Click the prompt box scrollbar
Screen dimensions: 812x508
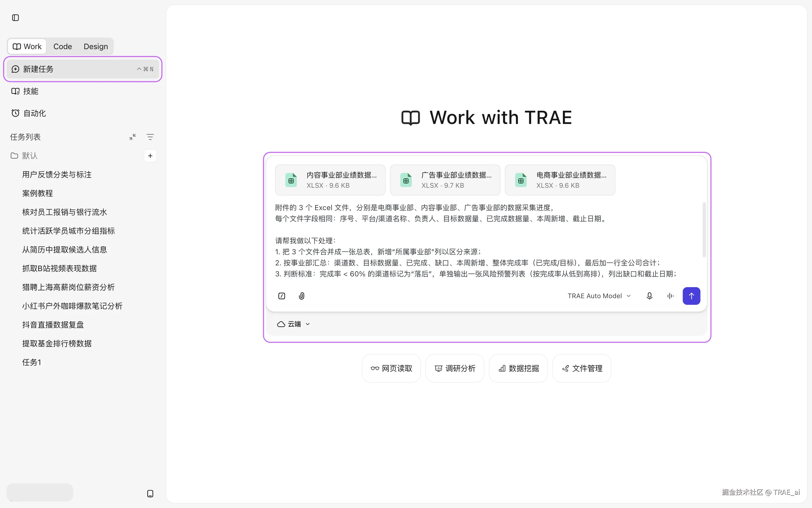pos(704,230)
